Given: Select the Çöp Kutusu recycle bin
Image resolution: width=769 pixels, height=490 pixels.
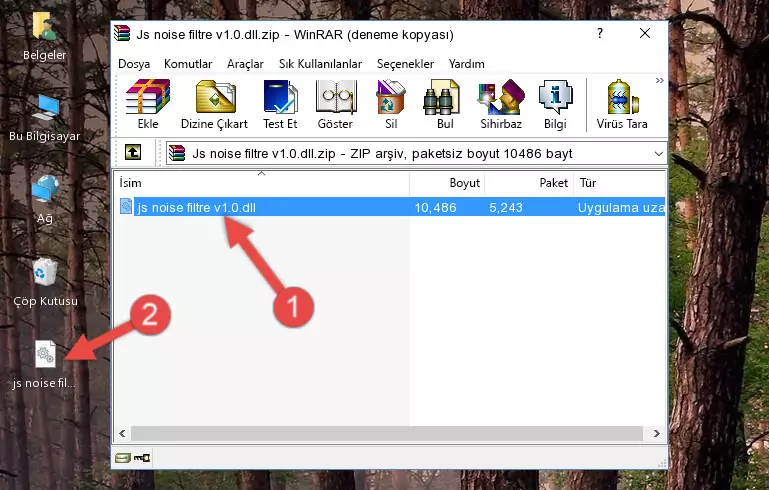Looking at the screenshot, I should tap(45, 283).
